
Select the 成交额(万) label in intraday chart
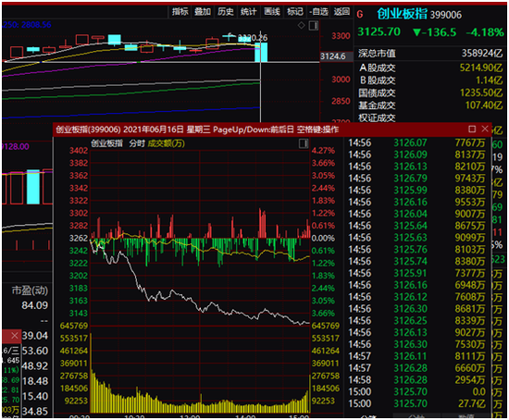coord(166,143)
